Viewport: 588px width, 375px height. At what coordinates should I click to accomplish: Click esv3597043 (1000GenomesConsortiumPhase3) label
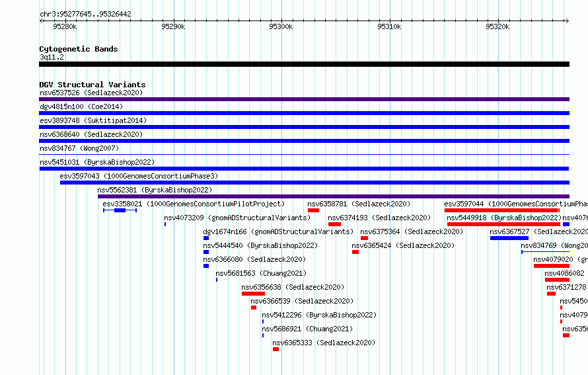(139, 176)
